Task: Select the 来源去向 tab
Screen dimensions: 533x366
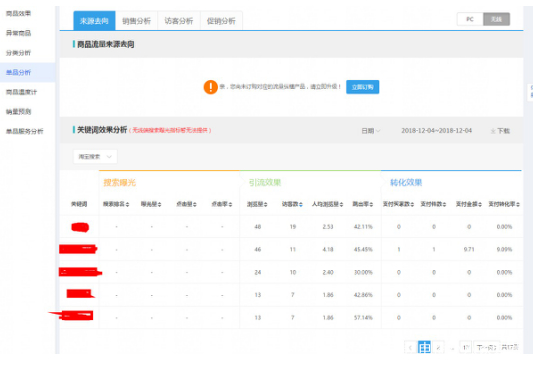Action: click(x=94, y=21)
